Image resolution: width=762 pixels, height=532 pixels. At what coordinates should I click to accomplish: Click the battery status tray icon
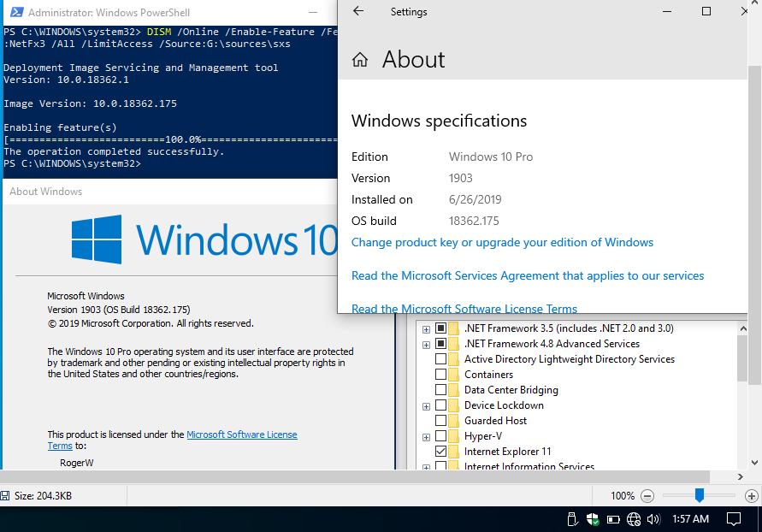point(613,519)
